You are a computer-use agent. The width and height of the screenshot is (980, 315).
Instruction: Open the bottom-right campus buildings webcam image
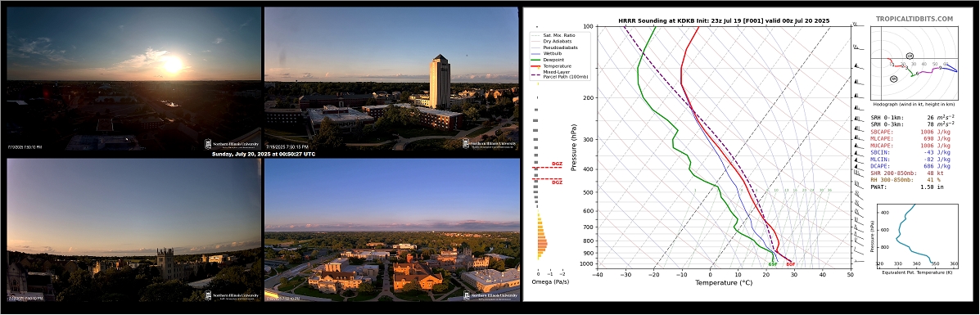391,230
